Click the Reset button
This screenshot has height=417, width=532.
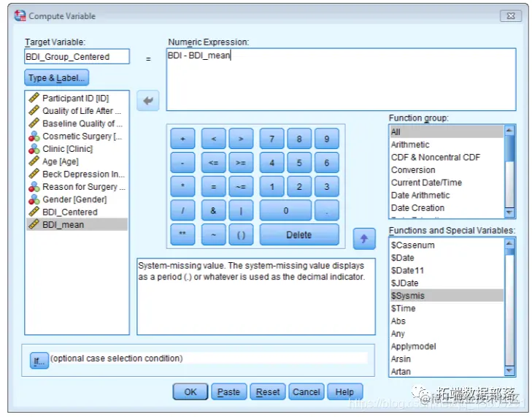coord(268,392)
